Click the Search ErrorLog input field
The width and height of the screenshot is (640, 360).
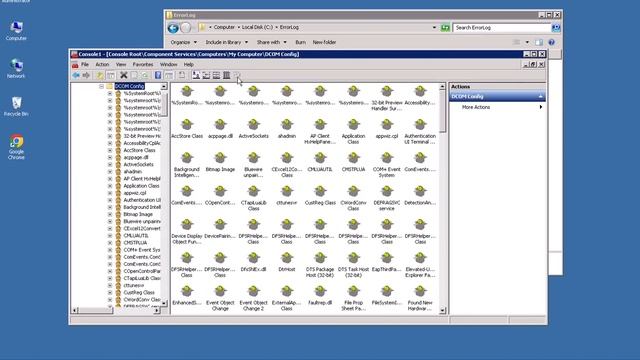(x=502, y=28)
